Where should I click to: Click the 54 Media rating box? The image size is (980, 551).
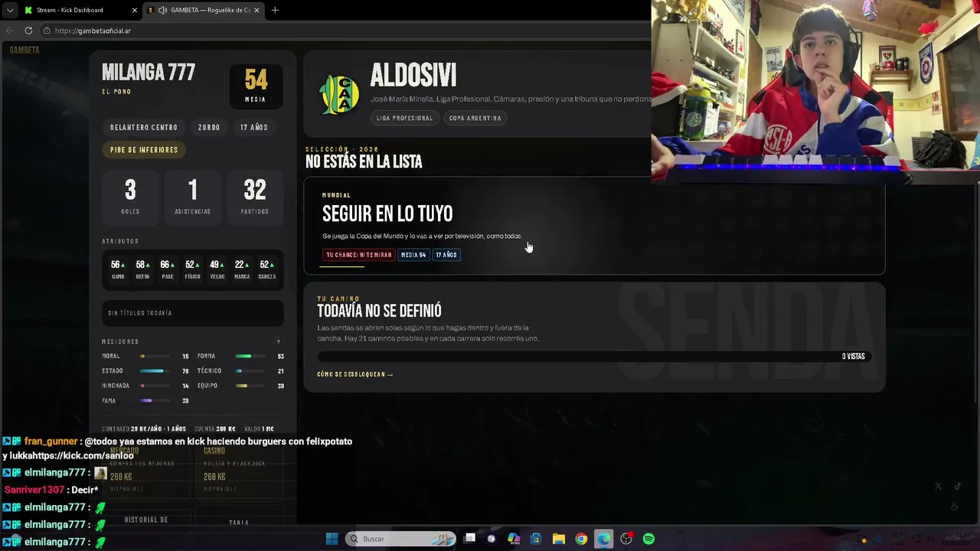click(x=256, y=86)
